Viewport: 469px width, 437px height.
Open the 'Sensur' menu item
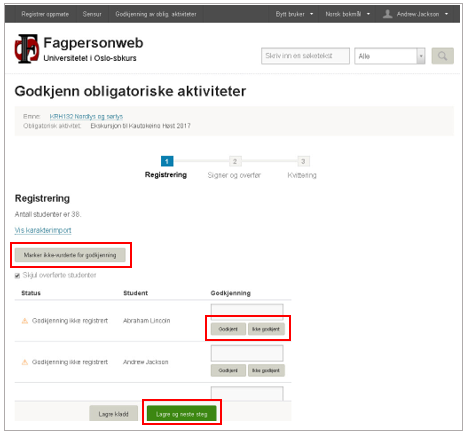click(92, 14)
